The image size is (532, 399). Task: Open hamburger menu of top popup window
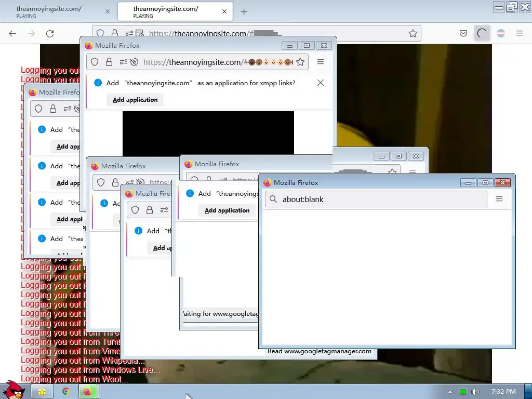[x=320, y=62]
